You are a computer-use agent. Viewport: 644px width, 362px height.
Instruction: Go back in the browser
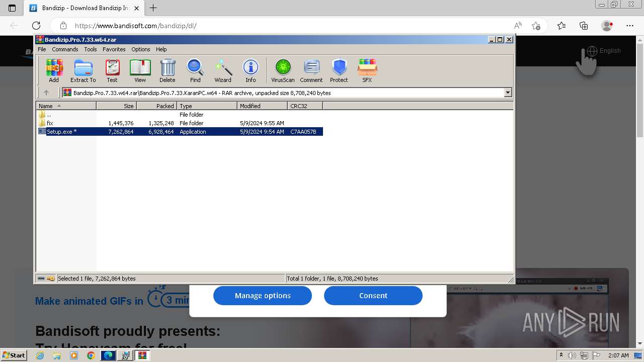point(14,26)
